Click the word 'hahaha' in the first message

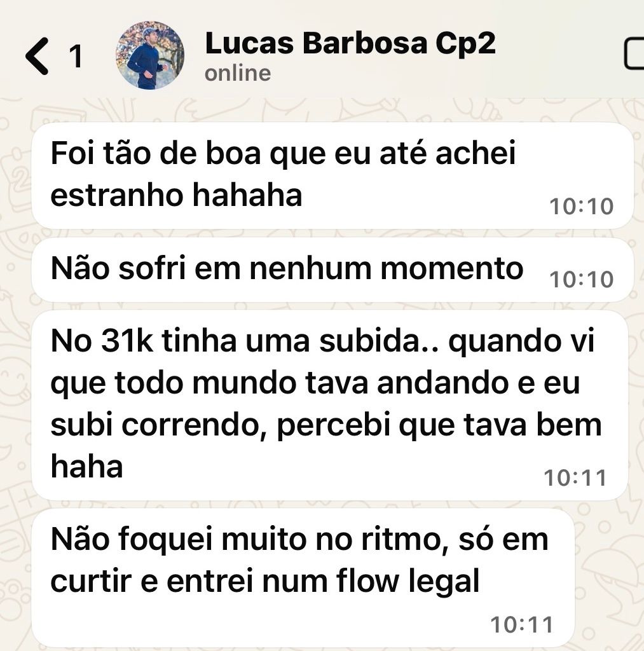247,195
